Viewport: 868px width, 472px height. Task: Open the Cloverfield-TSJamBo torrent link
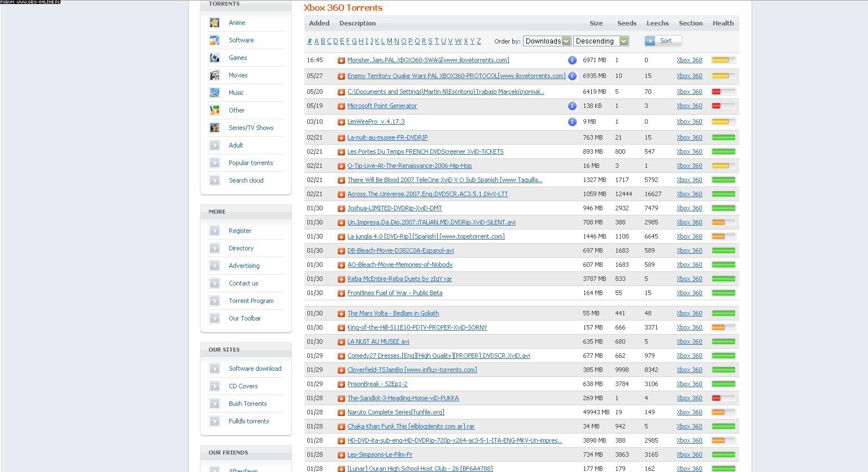(x=412, y=370)
